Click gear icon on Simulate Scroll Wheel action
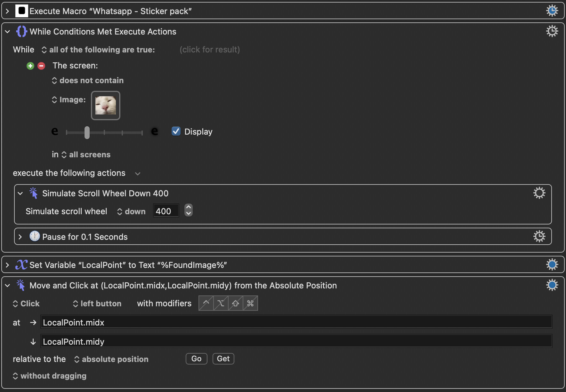The image size is (566, 392). tap(539, 193)
